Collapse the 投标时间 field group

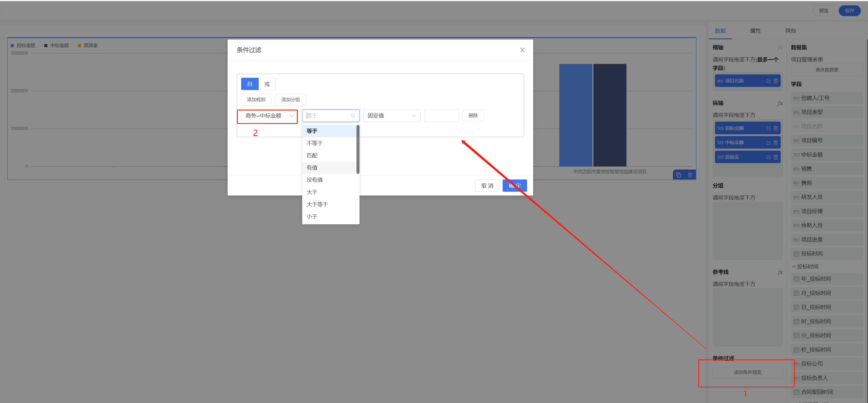point(794,266)
